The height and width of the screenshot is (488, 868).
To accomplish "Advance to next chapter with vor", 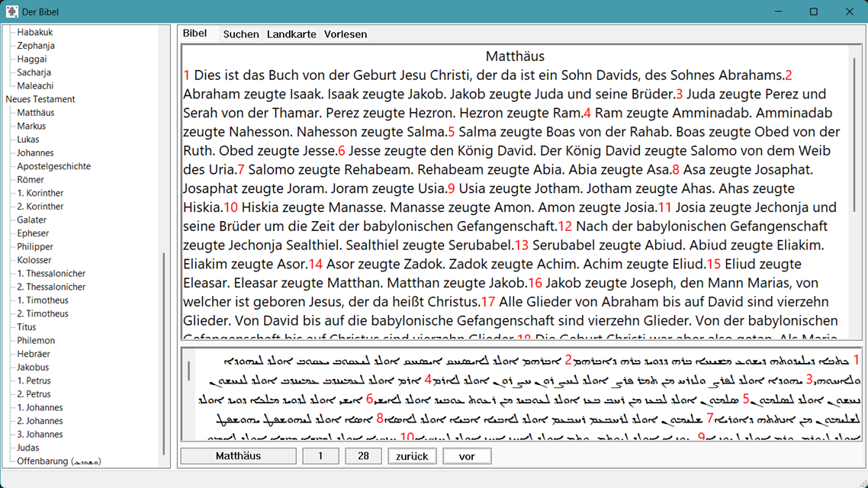I will [467, 456].
